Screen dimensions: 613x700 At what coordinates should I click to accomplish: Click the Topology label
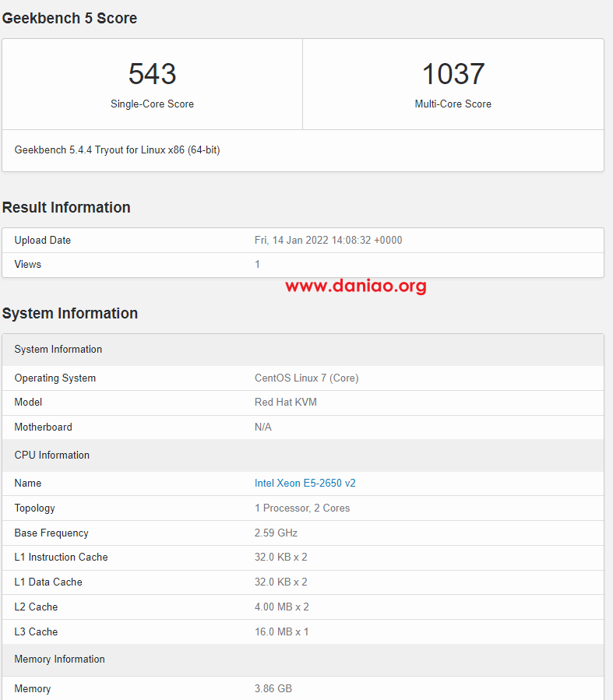point(34,508)
